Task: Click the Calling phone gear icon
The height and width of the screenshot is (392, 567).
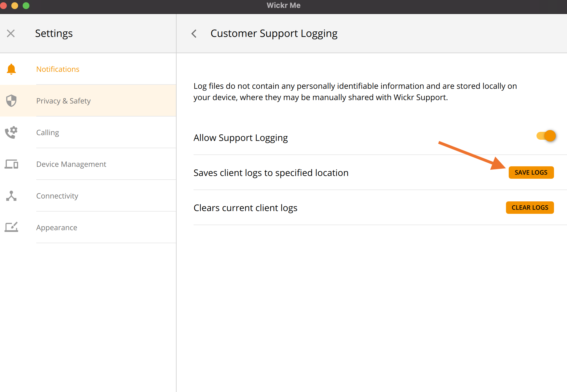Action: 11,132
